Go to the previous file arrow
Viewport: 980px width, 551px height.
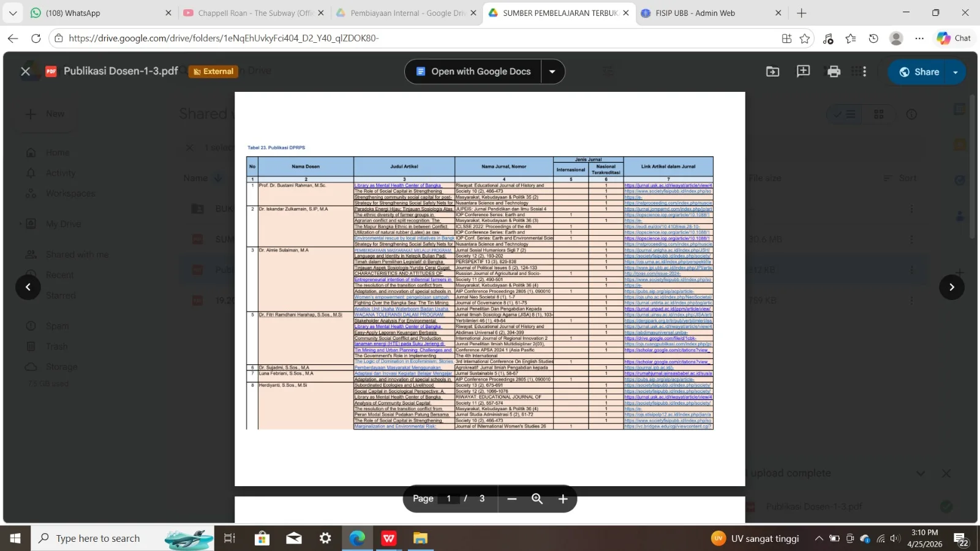pyautogui.click(x=28, y=287)
